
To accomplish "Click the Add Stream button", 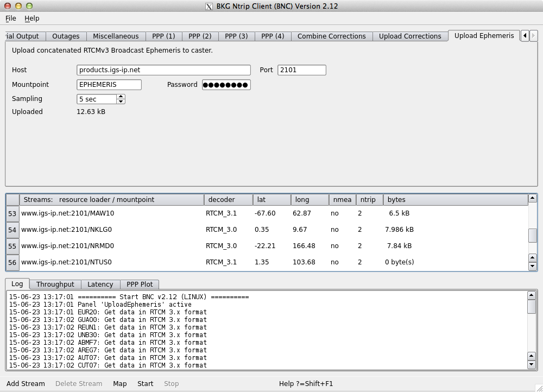I will (x=26, y=384).
